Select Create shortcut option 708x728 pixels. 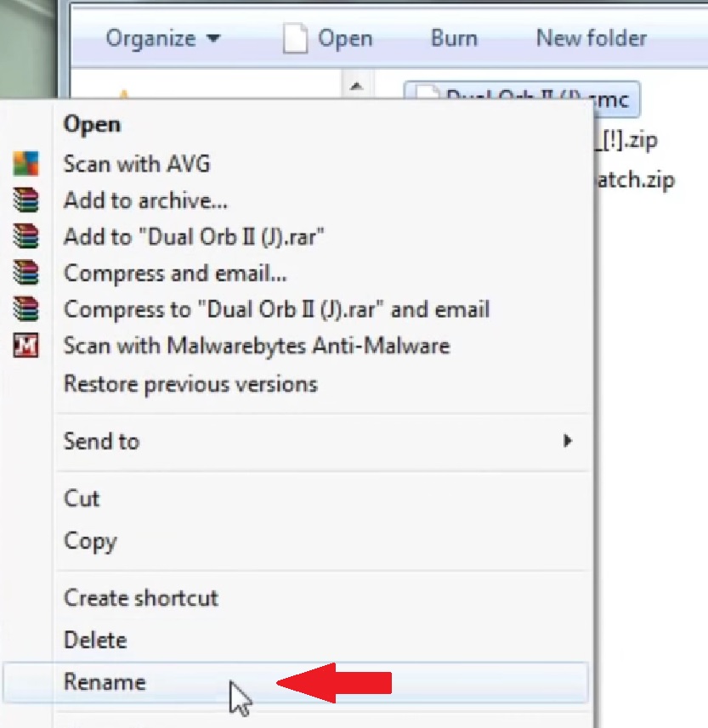(141, 598)
